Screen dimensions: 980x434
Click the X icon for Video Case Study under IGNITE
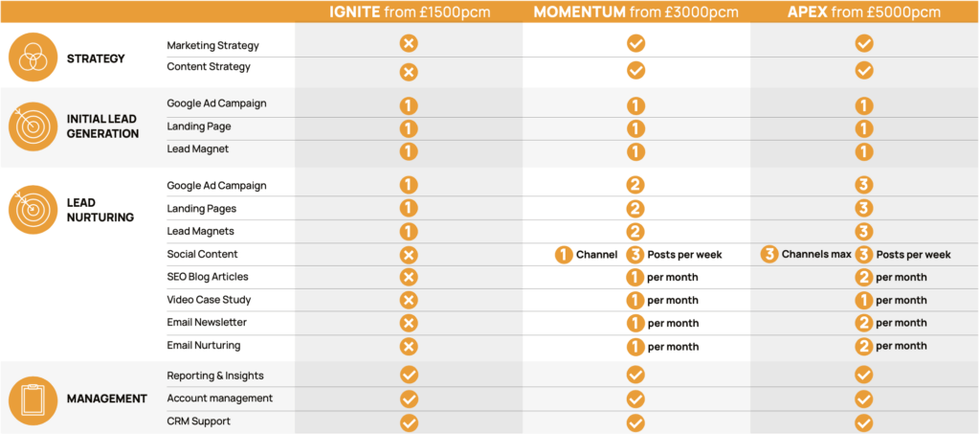pyautogui.click(x=408, y=300)
